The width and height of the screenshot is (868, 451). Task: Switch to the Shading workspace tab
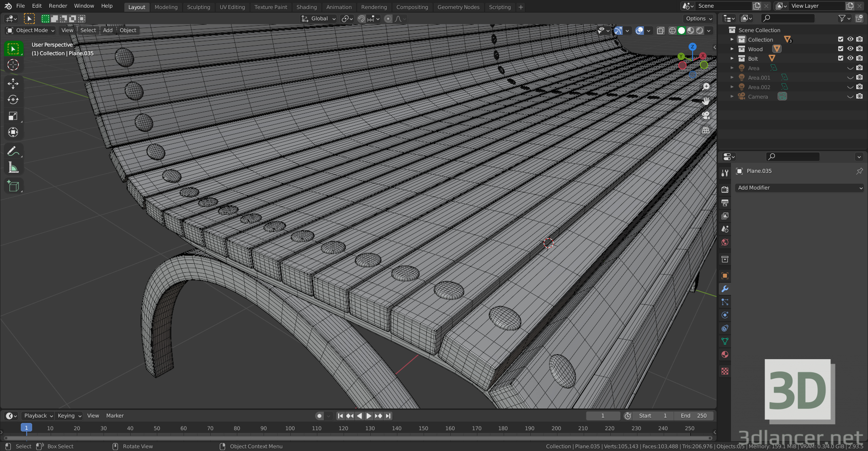[x=307, y=7]
